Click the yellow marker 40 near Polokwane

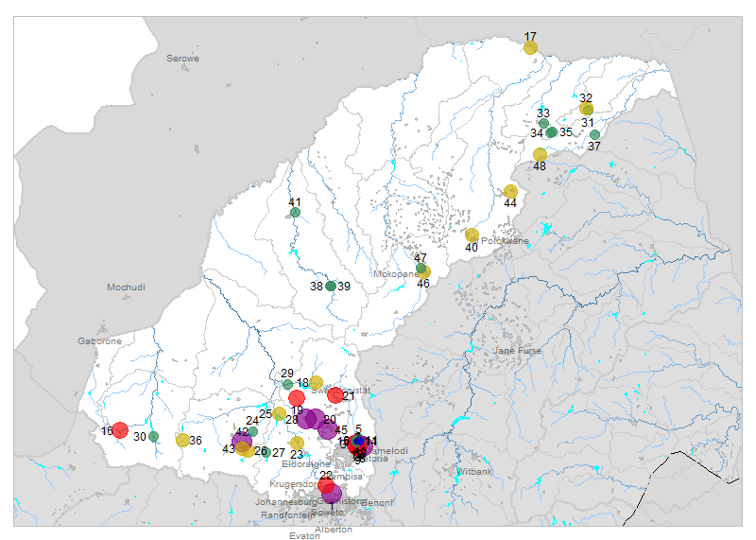472,235
